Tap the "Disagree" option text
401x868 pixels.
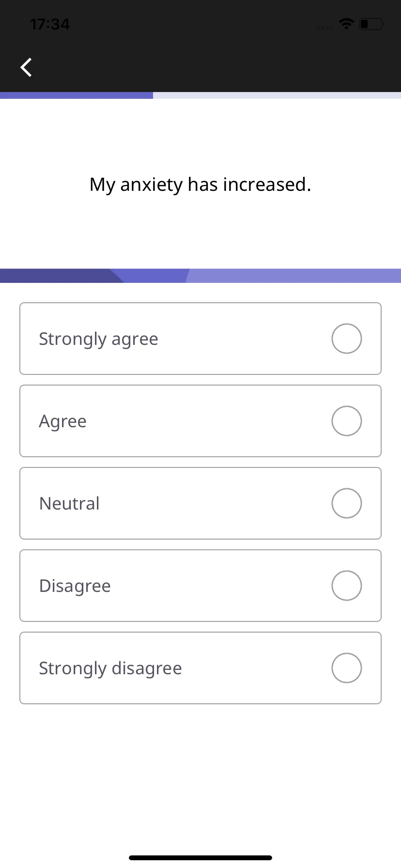(x=75, y=586)
